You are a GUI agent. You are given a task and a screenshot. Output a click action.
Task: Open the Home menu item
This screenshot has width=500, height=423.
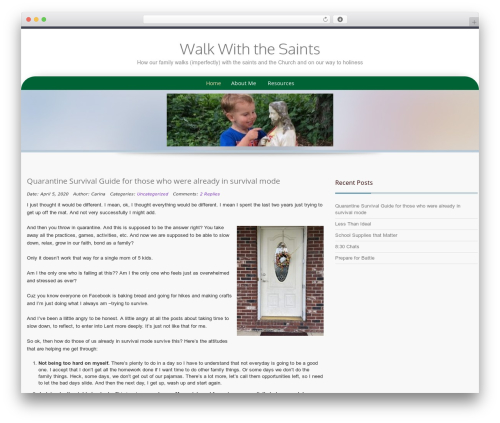pyautogui.click(x=213, y=83)
